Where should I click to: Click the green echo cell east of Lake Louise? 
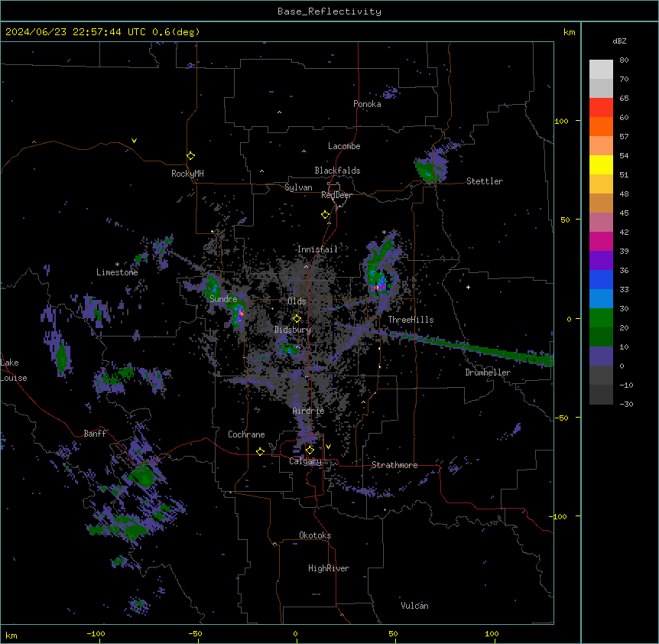pyautogui.click(x=62, y=357)
